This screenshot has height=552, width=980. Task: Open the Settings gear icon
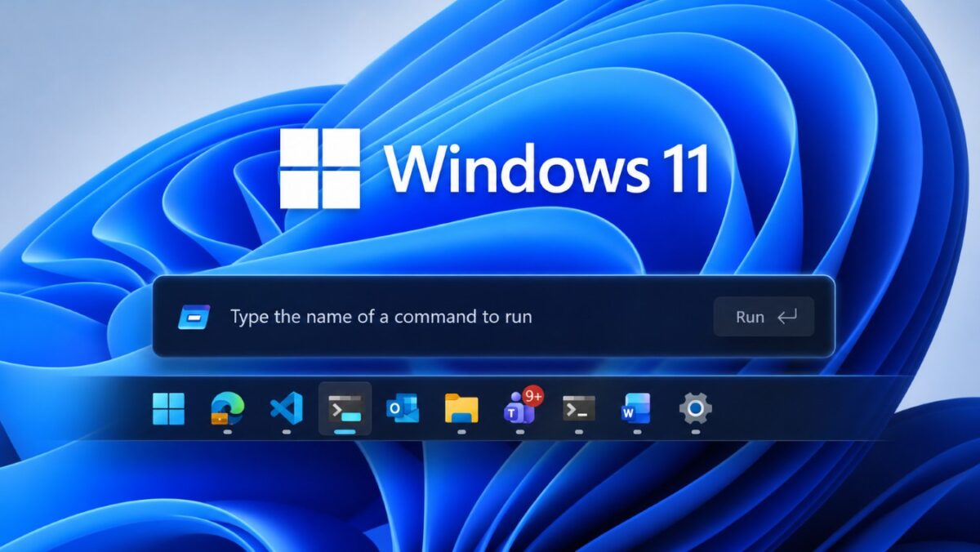(696, 407)
